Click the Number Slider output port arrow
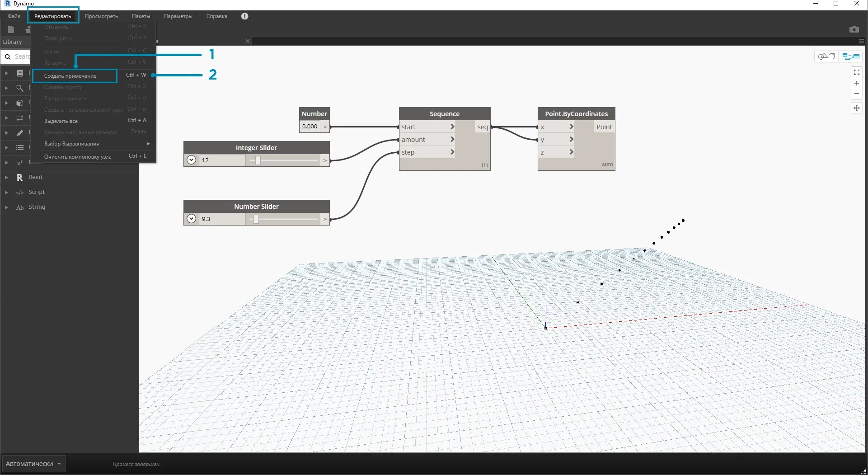Viewport: 868px width, 475px height. coord(325,219)
